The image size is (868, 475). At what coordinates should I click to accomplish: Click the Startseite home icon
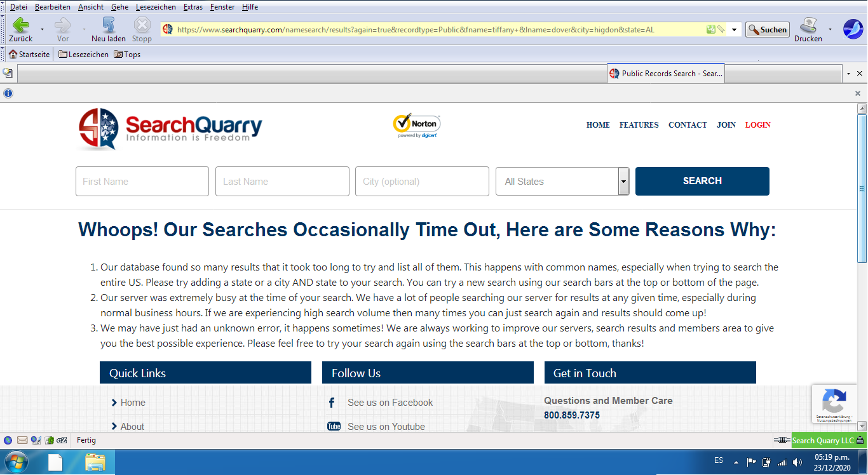click(x=13, y=55)
